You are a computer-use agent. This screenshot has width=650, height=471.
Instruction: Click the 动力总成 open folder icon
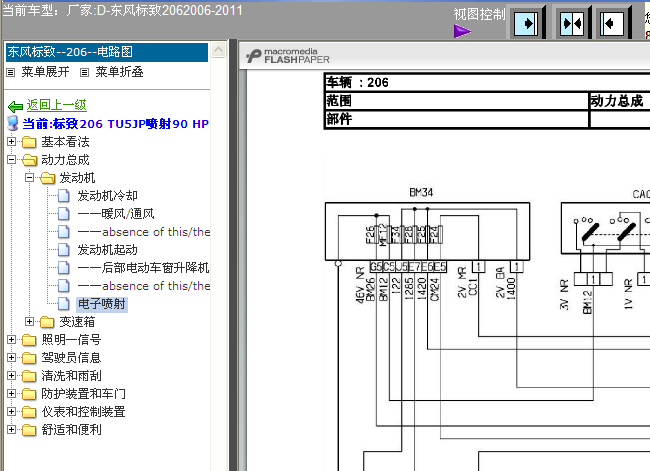[29, 160]
